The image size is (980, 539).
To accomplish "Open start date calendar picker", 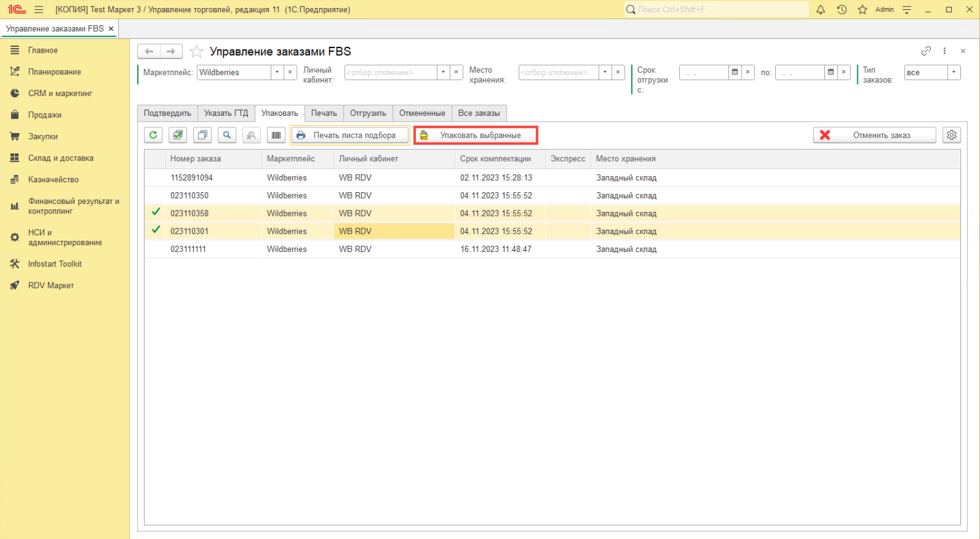I will point(735,72).
